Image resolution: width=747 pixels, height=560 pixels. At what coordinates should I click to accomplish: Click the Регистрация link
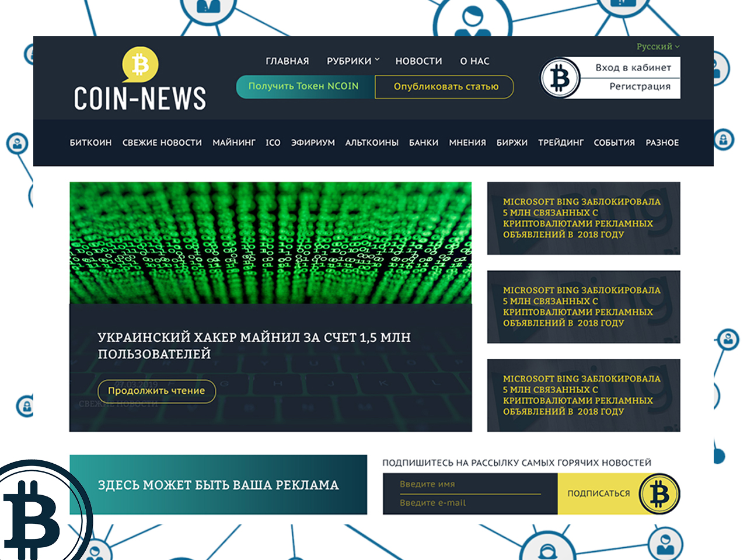coord(640,86)
